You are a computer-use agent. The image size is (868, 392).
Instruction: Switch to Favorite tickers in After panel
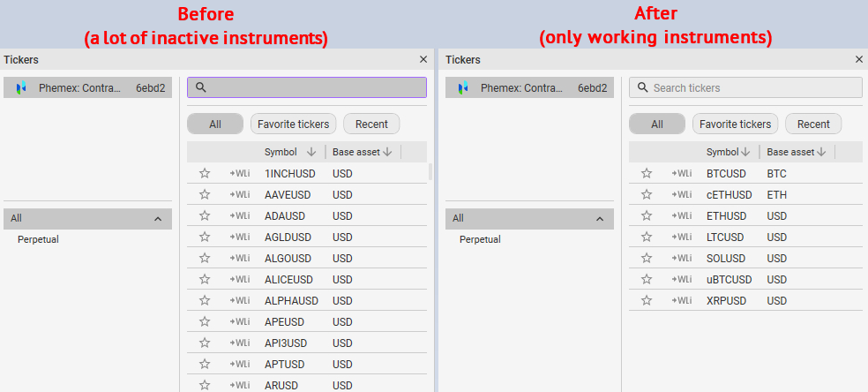[735, 124]
